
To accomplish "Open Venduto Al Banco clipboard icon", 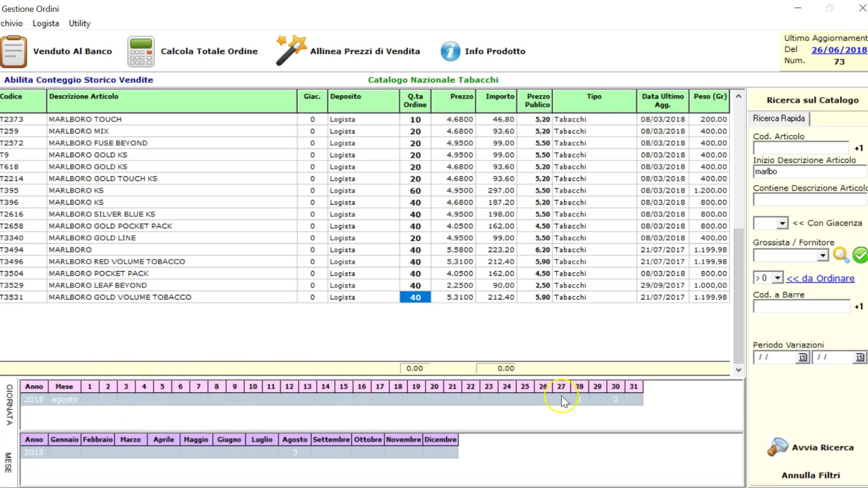I will pos(14,51).
